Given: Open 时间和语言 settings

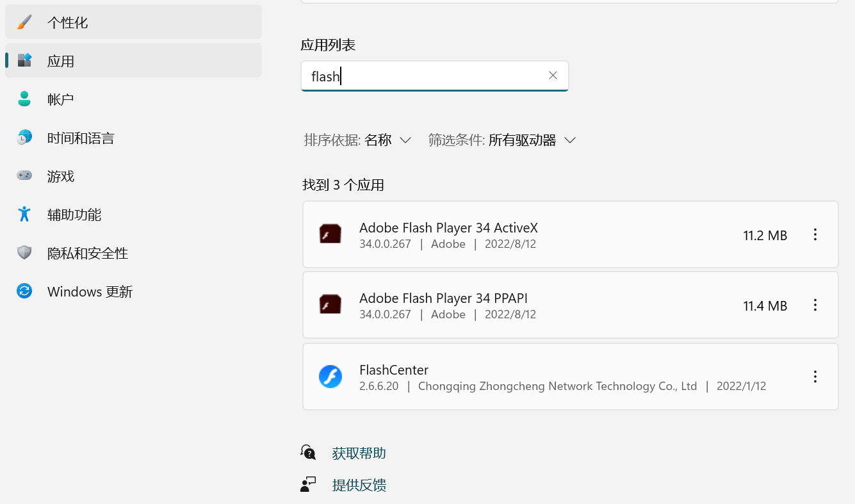Looking at the screenshot, I should 133,138.
